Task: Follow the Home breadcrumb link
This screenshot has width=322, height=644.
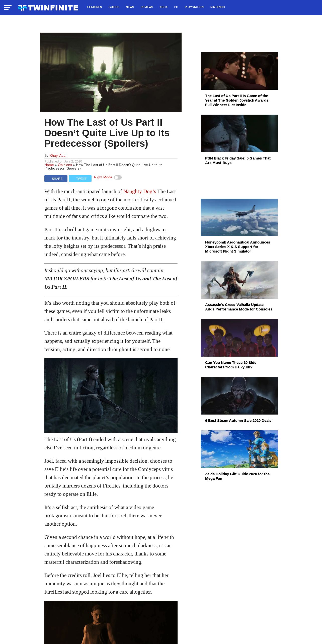Action: 49,165
